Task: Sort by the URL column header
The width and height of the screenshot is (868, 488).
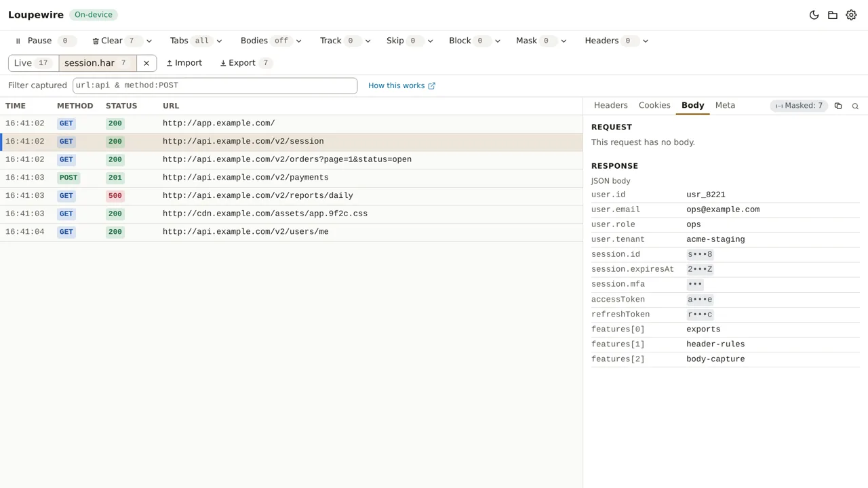Action: point(171,106)
